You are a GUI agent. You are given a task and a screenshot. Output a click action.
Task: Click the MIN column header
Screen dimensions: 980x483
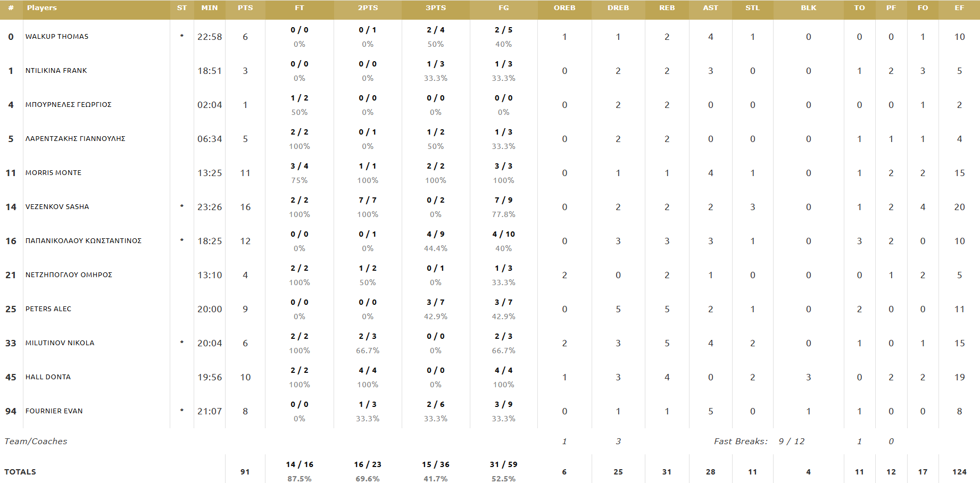click(210, 8)
